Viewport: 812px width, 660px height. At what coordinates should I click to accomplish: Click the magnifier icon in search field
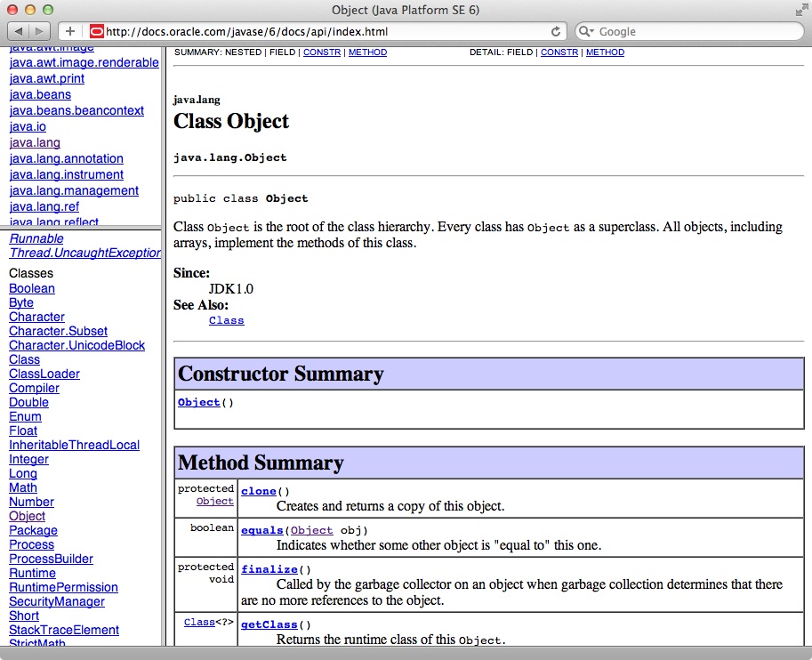click(x=587, y=31)
